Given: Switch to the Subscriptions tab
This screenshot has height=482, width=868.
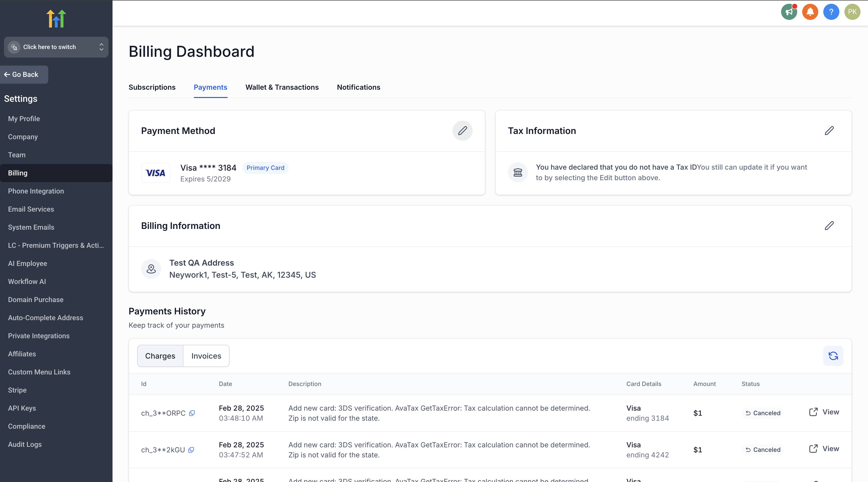Looking at the screenshot, I should coord(152,87).
